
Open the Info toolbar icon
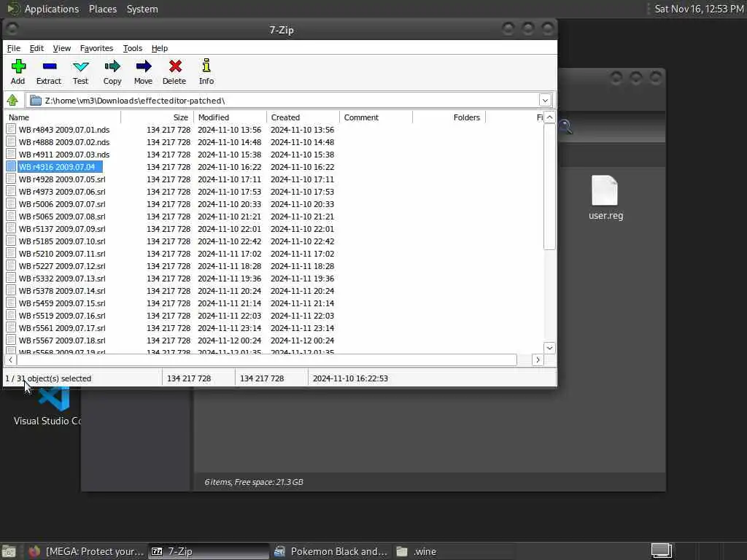(x=206, y=66)
